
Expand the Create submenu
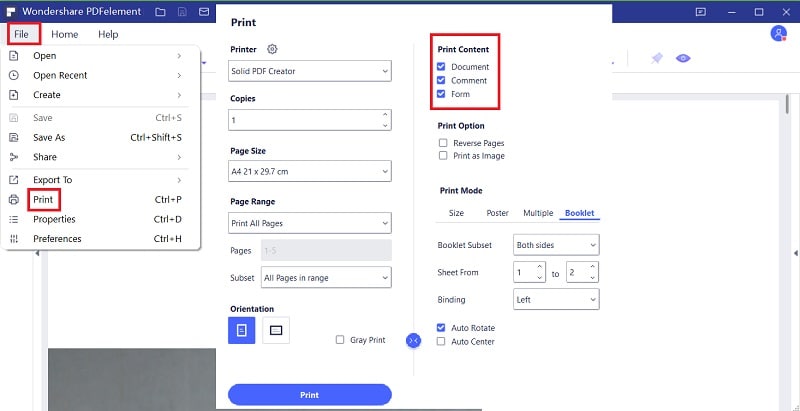click(x=179, y=95)
